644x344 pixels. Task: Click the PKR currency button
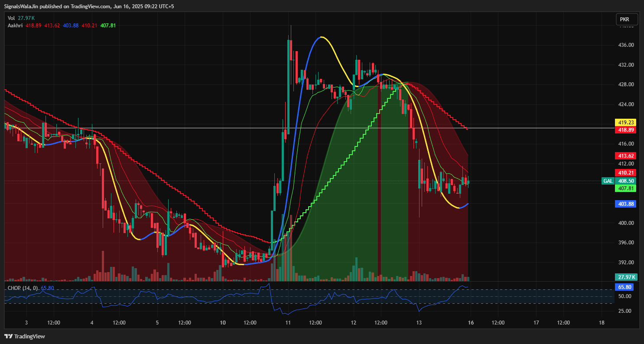[627, 19]
